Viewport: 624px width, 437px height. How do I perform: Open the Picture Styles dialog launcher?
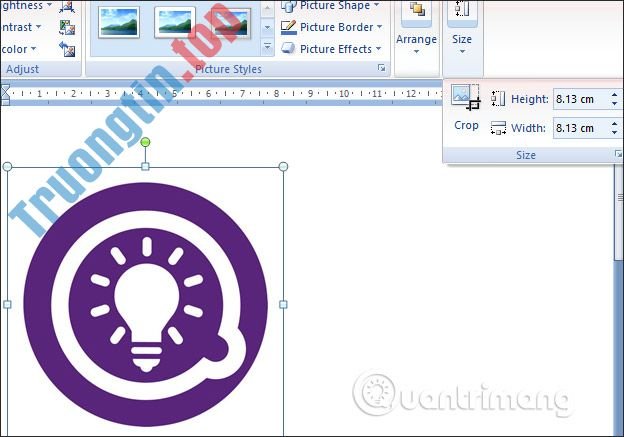point(381,68)
